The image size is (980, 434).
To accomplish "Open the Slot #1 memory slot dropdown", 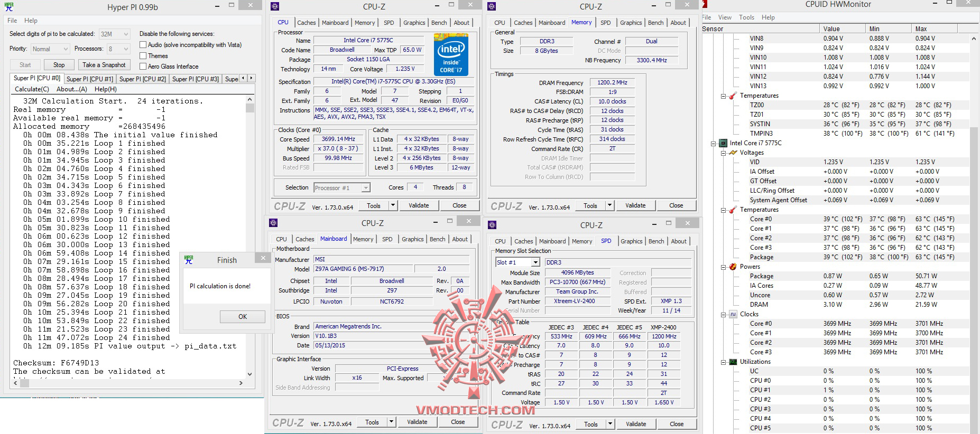I will tap(517, 262).
